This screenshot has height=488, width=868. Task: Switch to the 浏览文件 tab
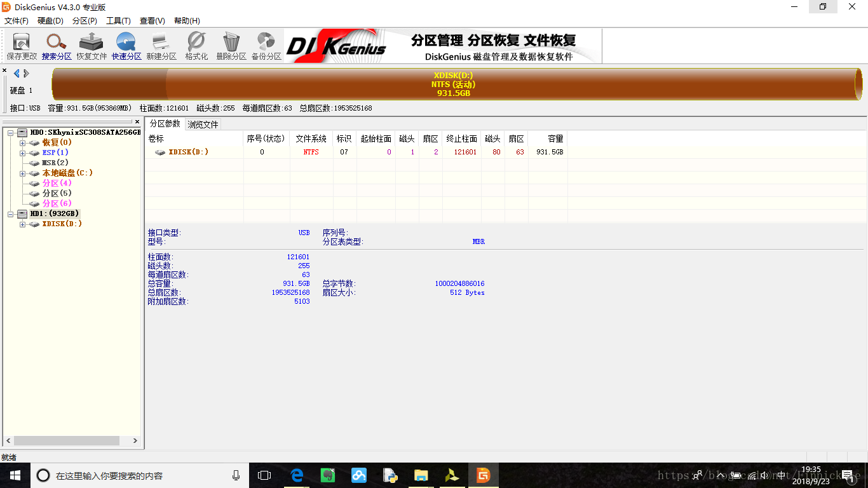click(x=203, y=125)
